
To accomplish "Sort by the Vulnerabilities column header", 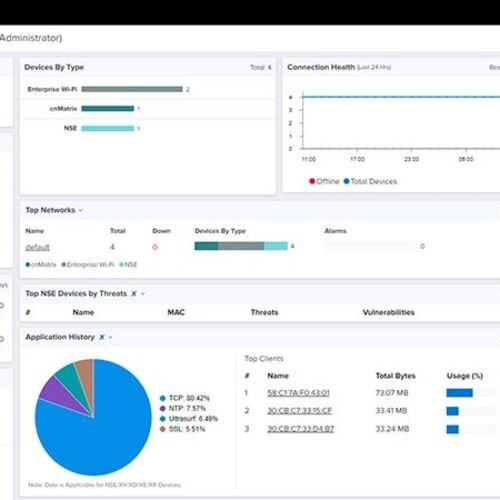I will (x=388, y=312).
